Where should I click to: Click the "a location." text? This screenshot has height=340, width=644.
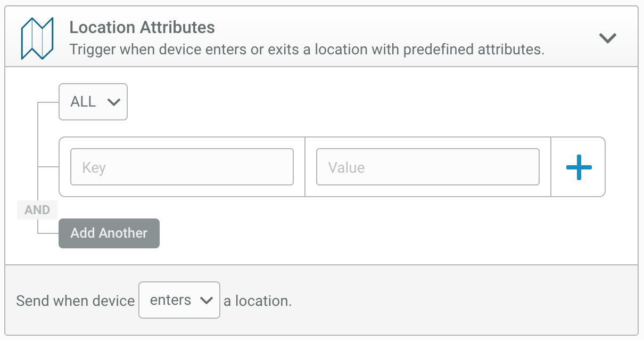258,301
